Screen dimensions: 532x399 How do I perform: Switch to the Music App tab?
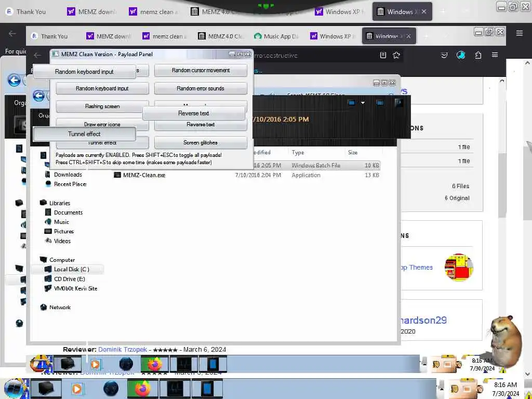pos(277,36)
